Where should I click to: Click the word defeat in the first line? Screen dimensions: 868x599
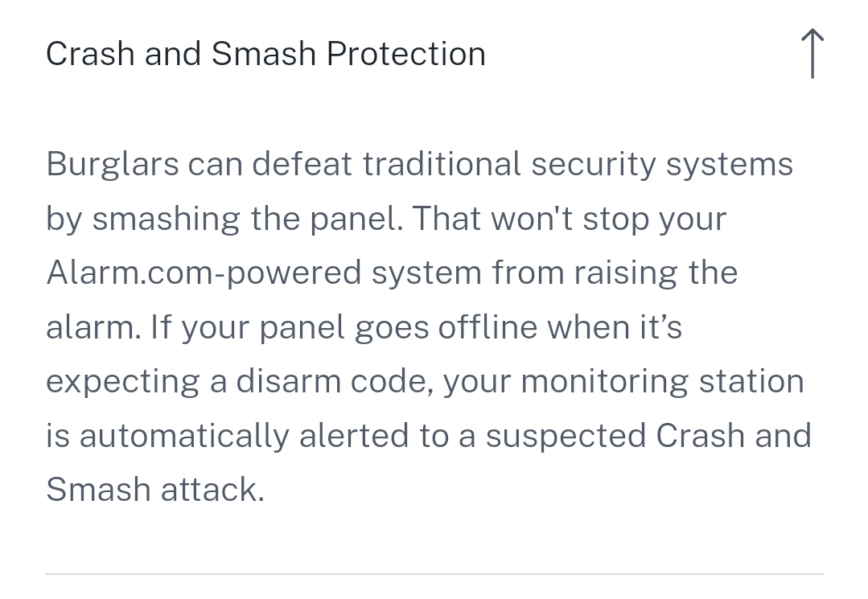coord(302,164)
